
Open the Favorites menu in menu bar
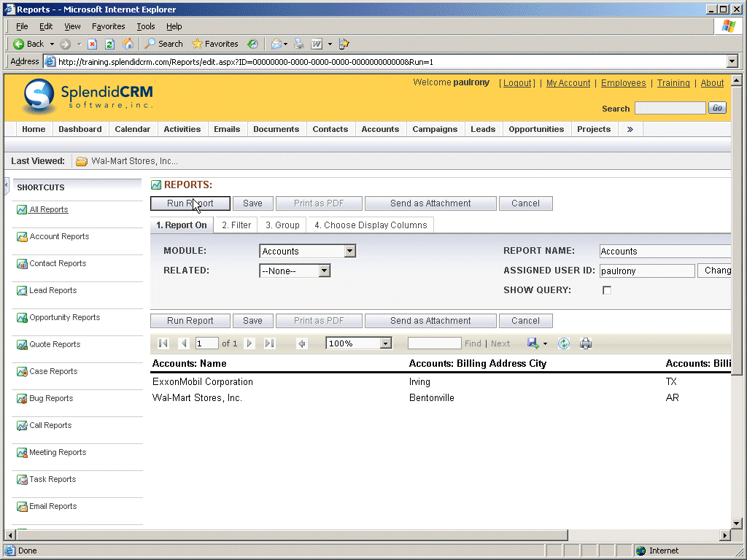click(108, 26)
